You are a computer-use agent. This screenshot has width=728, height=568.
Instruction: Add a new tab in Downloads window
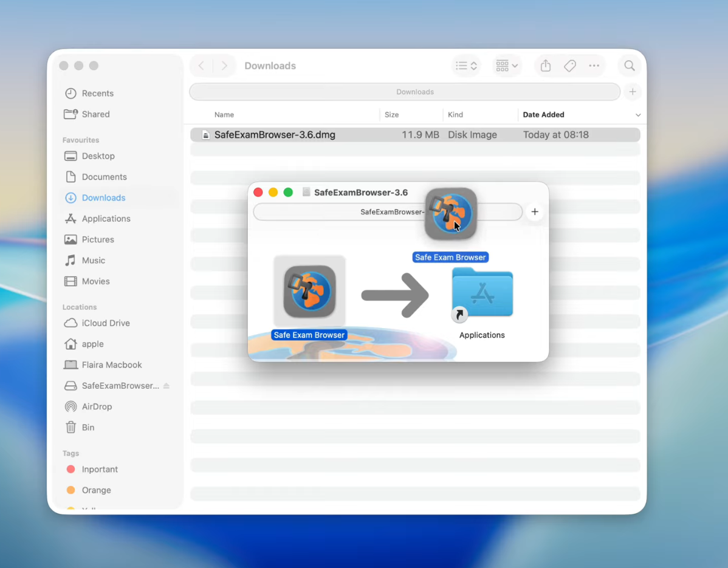tap(633, 92)
